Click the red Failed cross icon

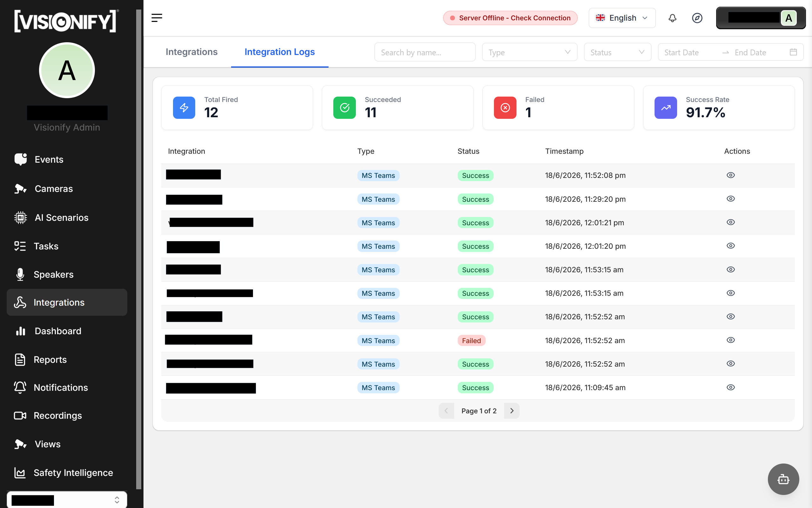505,107
